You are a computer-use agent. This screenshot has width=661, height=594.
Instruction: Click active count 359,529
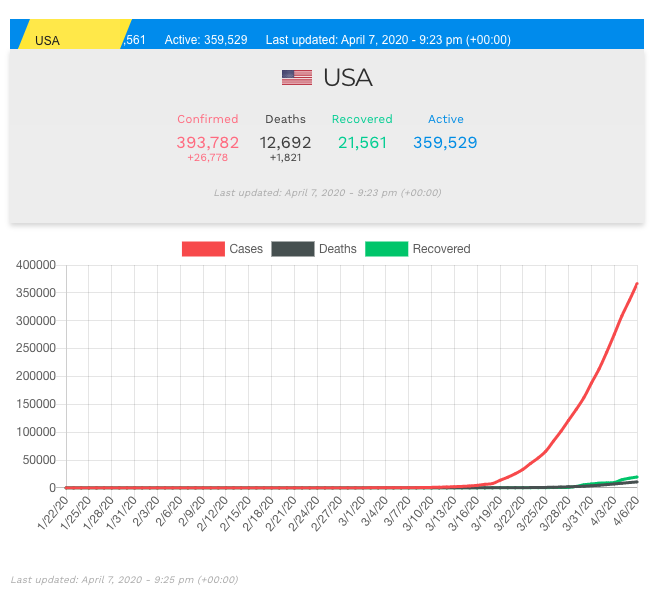pos(445,142)
